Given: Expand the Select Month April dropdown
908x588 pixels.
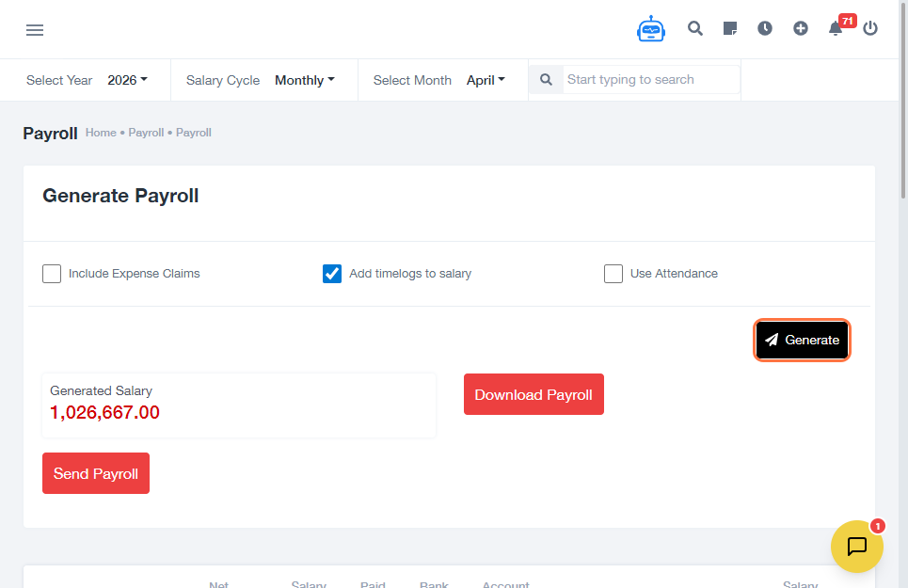Looking at the screenshot, I should coord(486,81).
